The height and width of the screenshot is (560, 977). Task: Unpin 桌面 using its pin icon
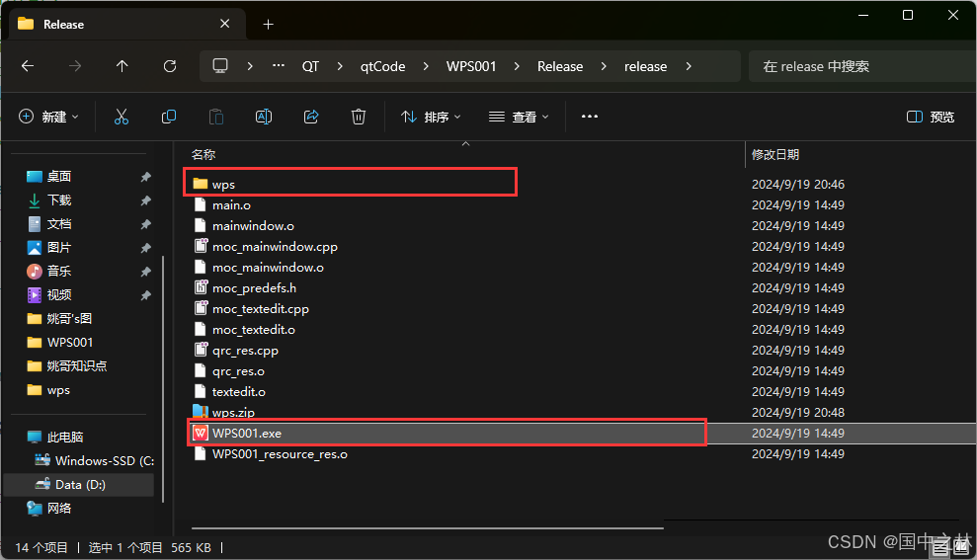[146, 177]
